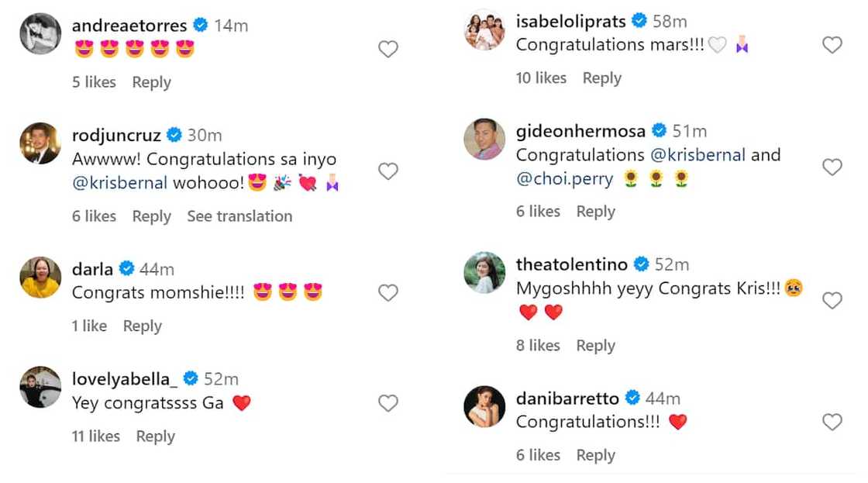Tap the heart on rodjuncruz's comment

point(387,171)
